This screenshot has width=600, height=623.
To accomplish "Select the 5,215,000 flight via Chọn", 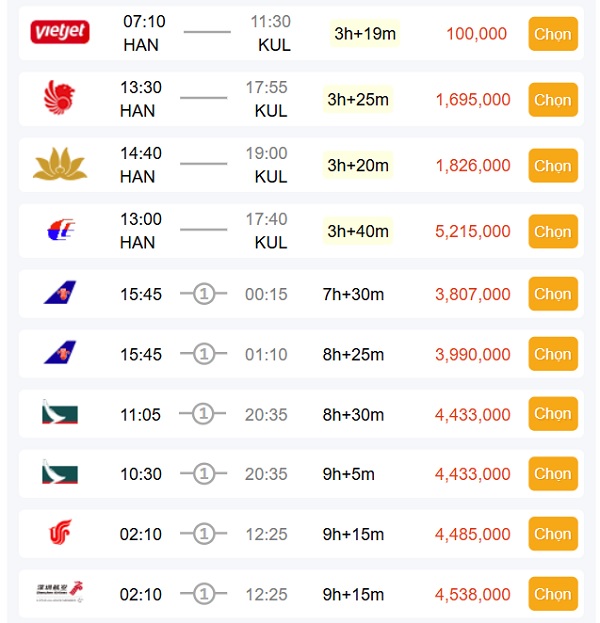I will click(x=552, y=231).
